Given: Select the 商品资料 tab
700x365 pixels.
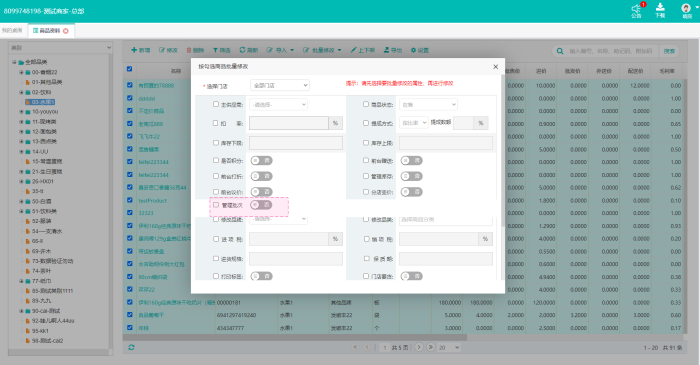Looking at the screenshot, I should click(50, 31).
